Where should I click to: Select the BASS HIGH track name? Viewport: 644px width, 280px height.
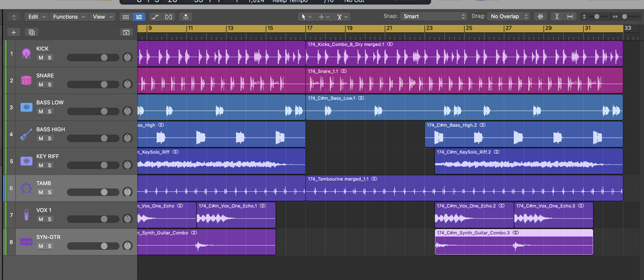(50, 129)
